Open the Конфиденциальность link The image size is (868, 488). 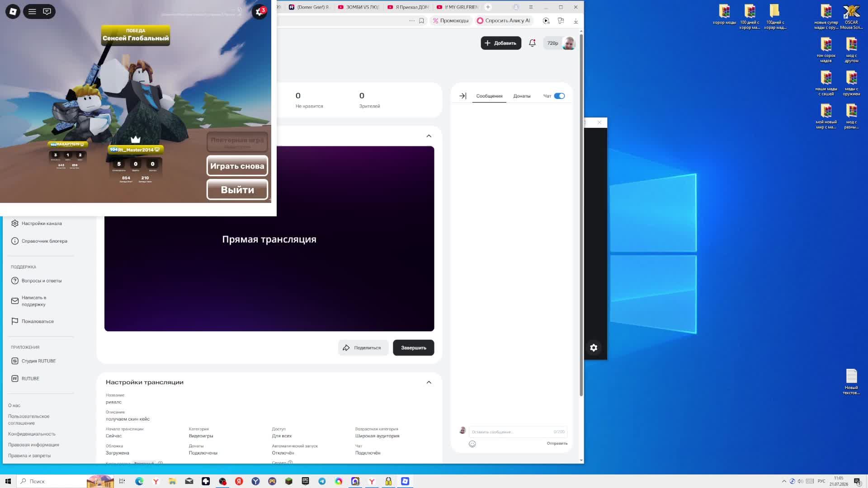coord(32,434)
